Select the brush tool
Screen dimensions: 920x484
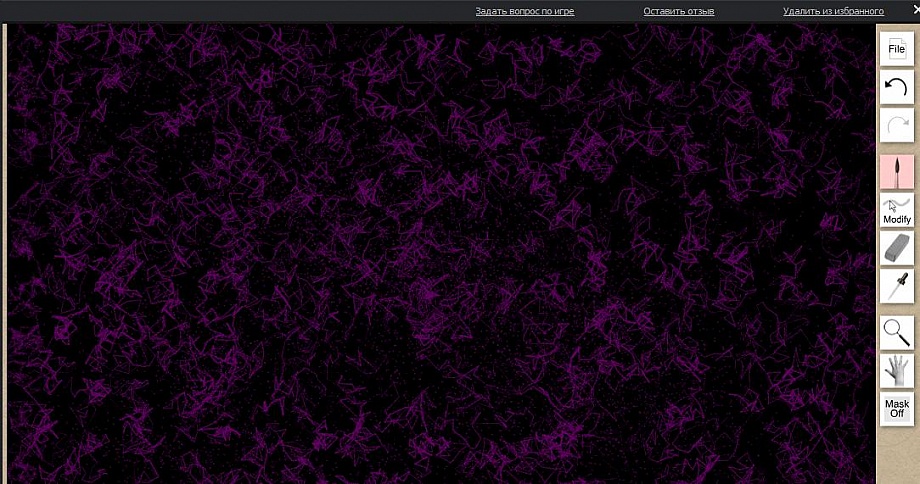pyautogui.click(x=897, y=172)
